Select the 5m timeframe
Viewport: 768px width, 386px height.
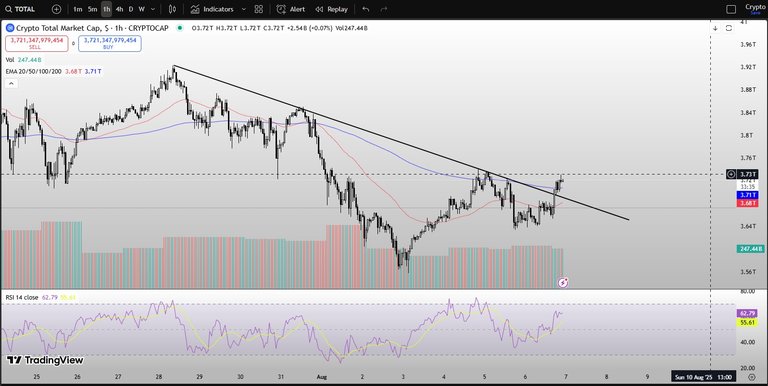(x=92, y=9)
